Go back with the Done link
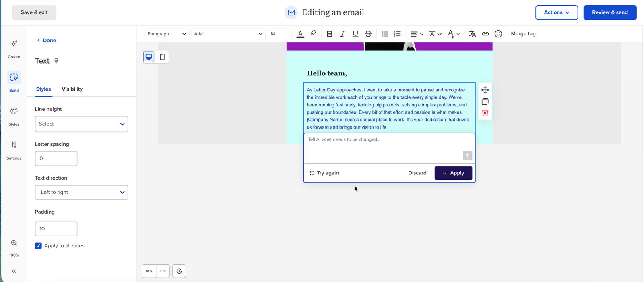This screenshot has height=282, width=644. [x=46, y=40]
